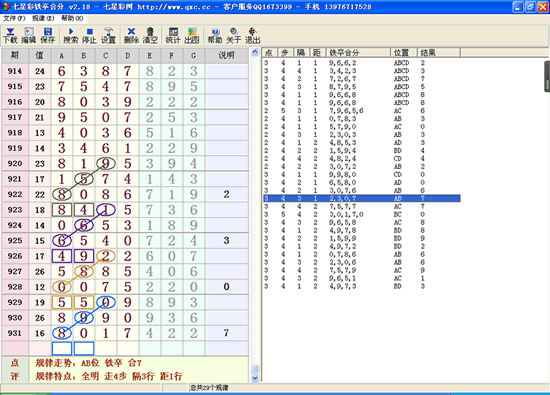
Task: Click the 删除 delete toolbar icon
Action: (131, 36)
